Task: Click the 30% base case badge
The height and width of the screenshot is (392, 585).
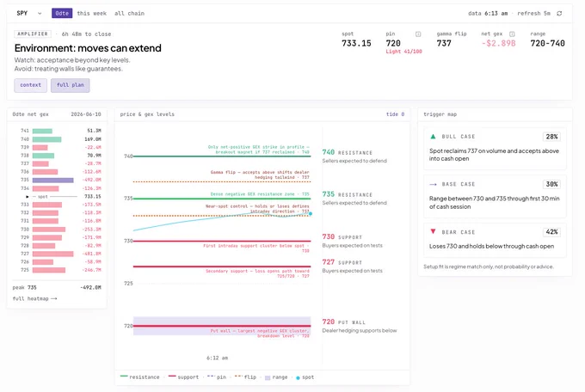Action: click(x=551, y=184)
